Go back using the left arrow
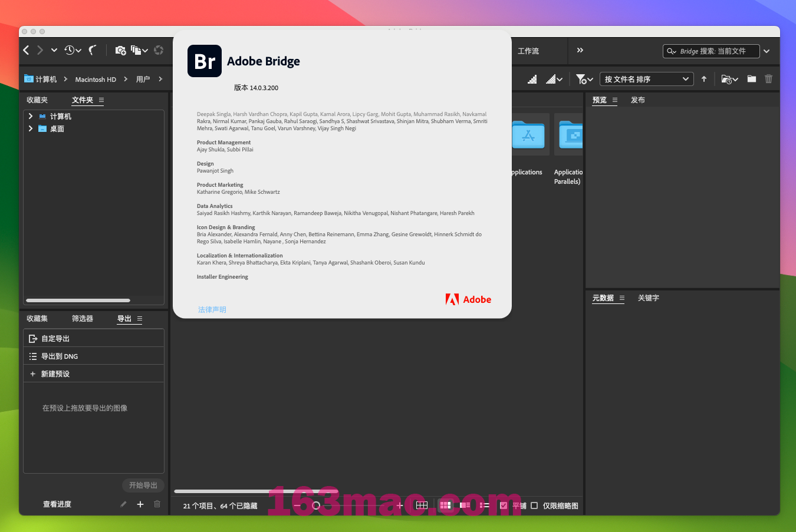The width and height of the screenshot is (796, 532). tap(26, 50)
